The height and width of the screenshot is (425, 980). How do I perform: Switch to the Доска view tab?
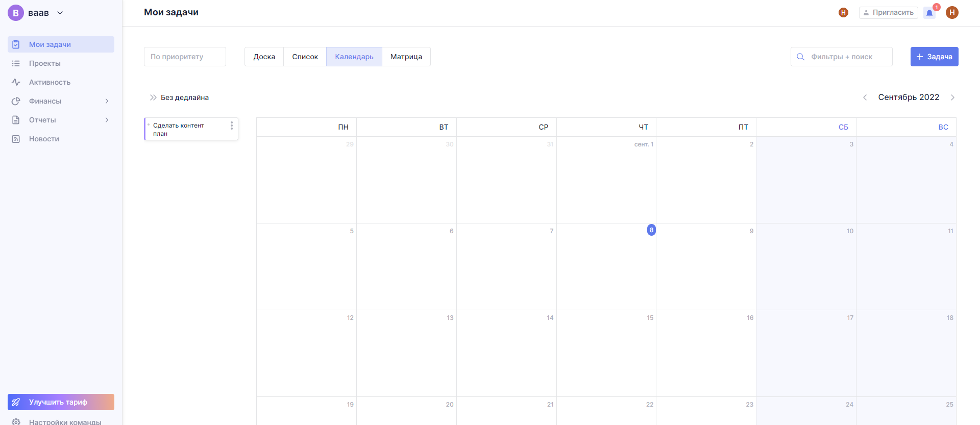coord(264,57)
